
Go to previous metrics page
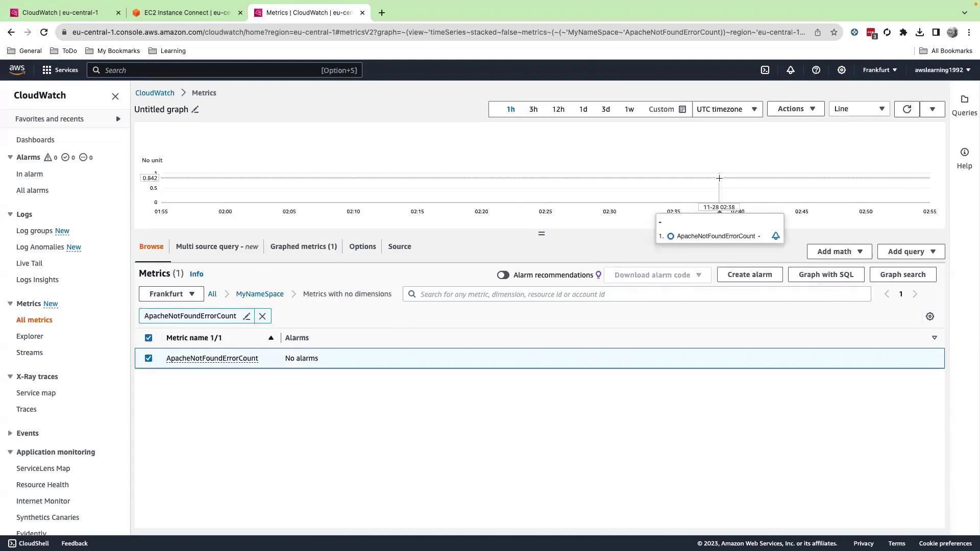(x=887, y=294)
